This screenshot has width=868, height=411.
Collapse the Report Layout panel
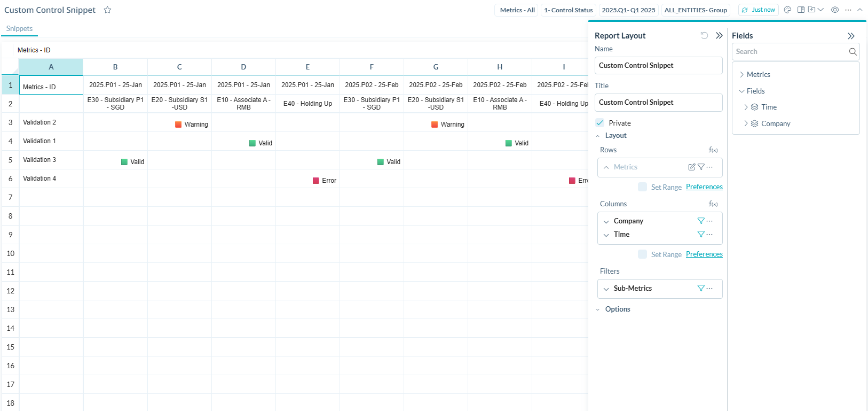click(719, 36)
